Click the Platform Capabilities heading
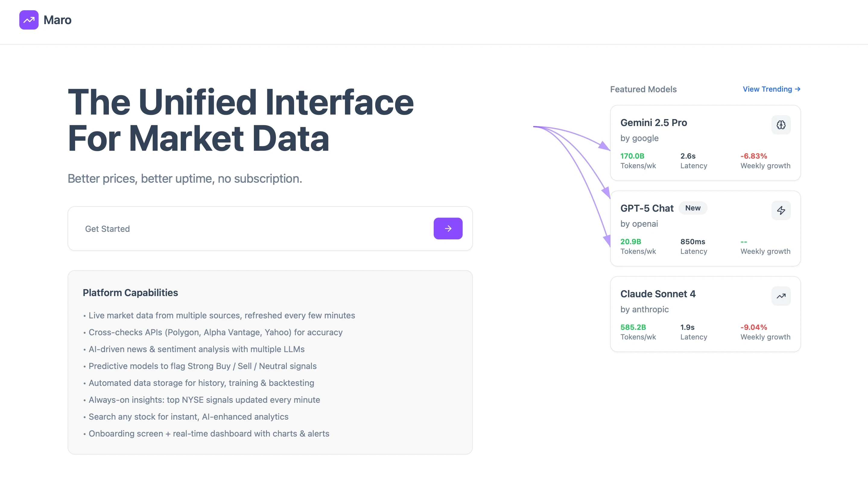The image size is (868, 489). (x=130, y=293)
